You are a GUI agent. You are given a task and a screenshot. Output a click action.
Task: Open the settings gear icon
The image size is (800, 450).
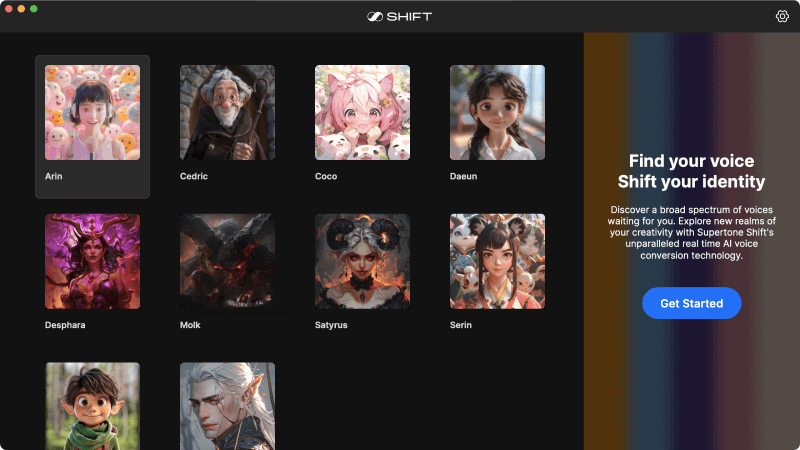point(782,16)
